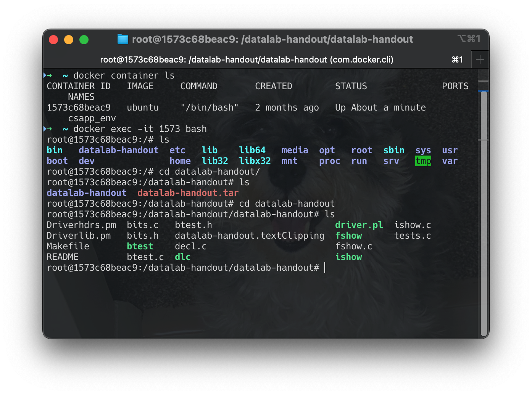Select the Makefile entry in ls output

pos(68,246)
